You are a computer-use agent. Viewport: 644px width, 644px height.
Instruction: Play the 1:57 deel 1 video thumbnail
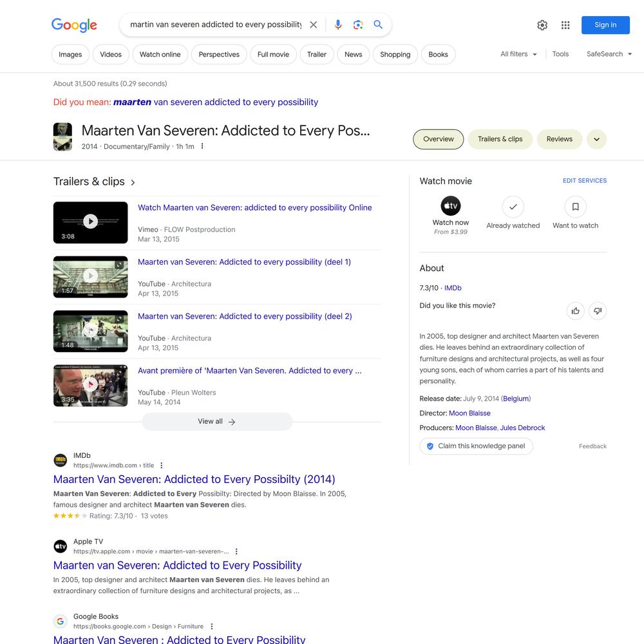90,277
